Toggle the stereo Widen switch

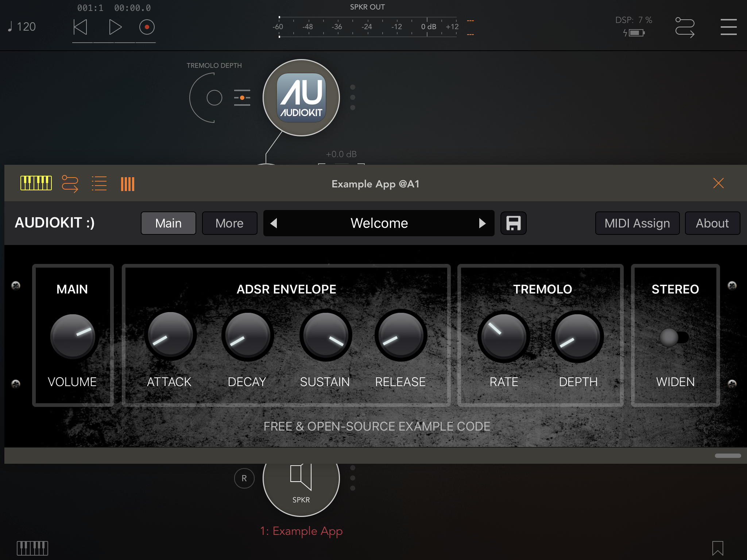pyautogui.click(x=674, y=337)
